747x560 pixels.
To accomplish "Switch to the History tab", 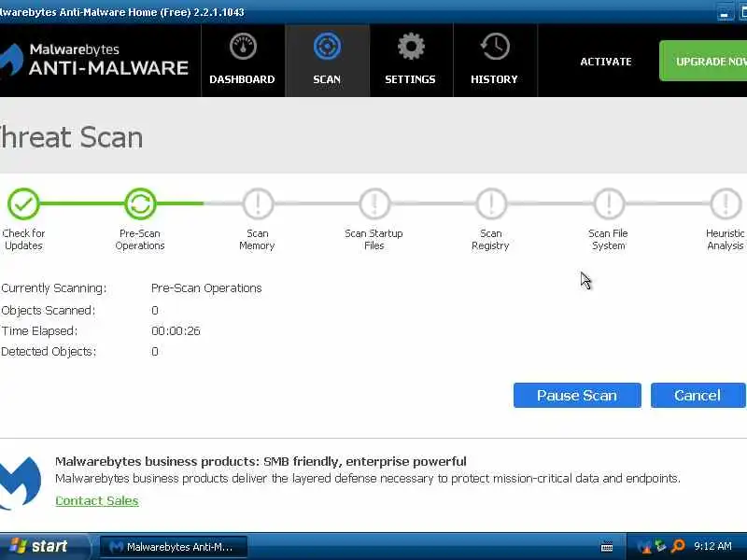I will 495,61.
